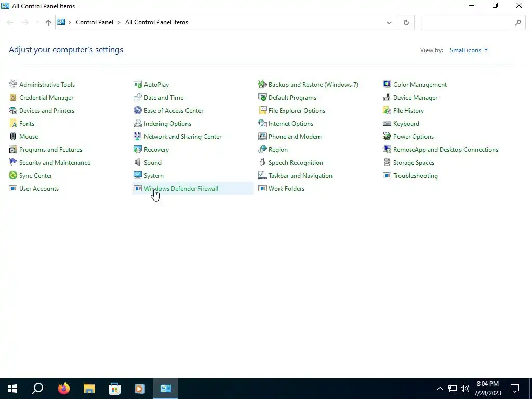Click the Mouse settings icon
This screenshot has width=532, height=399.
pos(13,137)
